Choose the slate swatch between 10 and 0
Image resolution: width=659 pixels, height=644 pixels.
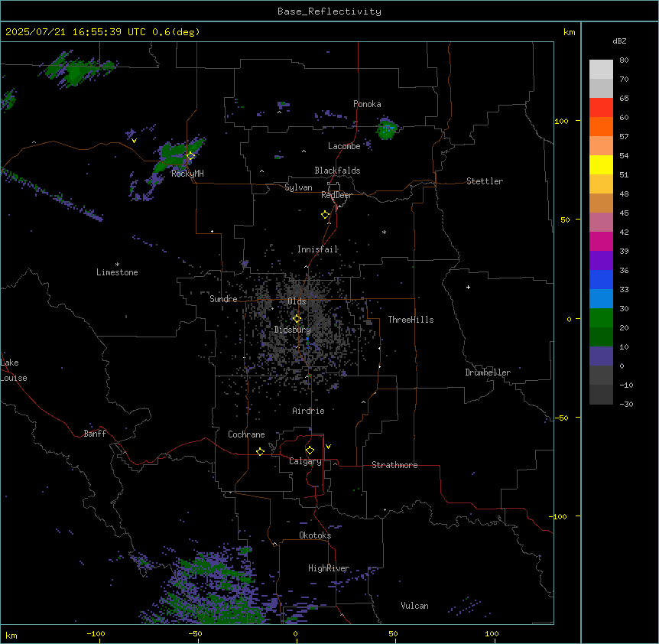click(x=601, y=356)
